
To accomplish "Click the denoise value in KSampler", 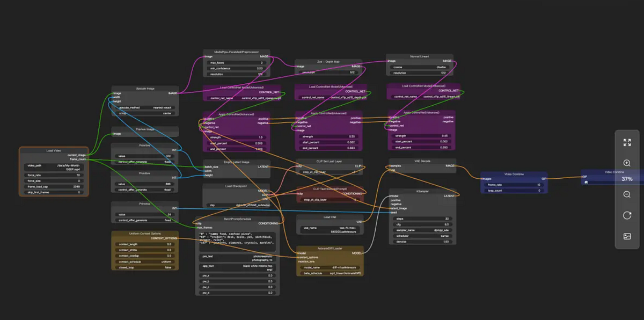I will pos(422,242).
